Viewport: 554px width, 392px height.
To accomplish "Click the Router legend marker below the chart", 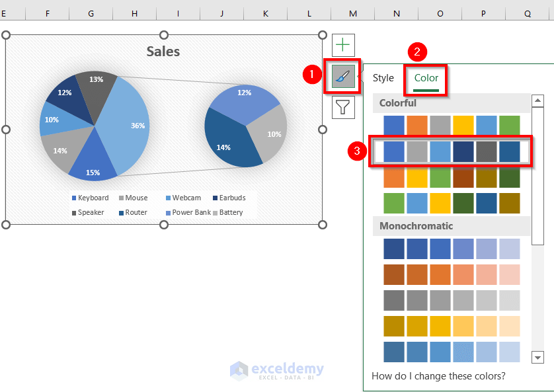I will point(121,212).
